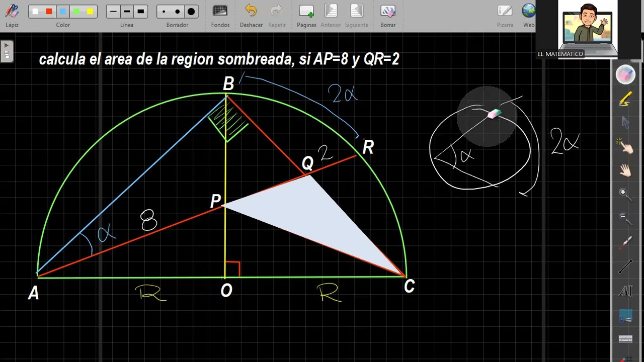The image size is (644, 362).
Task: Zoom out with the minus magnifier
Action: [625, 218]
